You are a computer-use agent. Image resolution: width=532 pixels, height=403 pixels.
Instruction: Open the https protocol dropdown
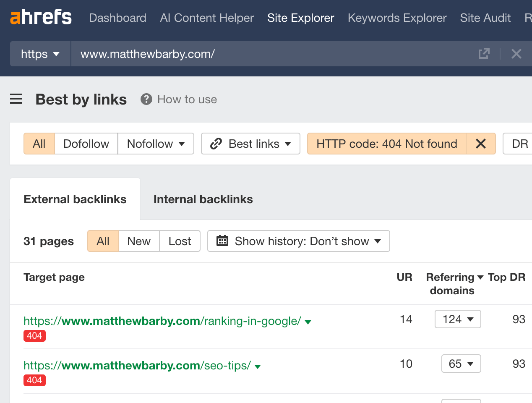point(40,54)
